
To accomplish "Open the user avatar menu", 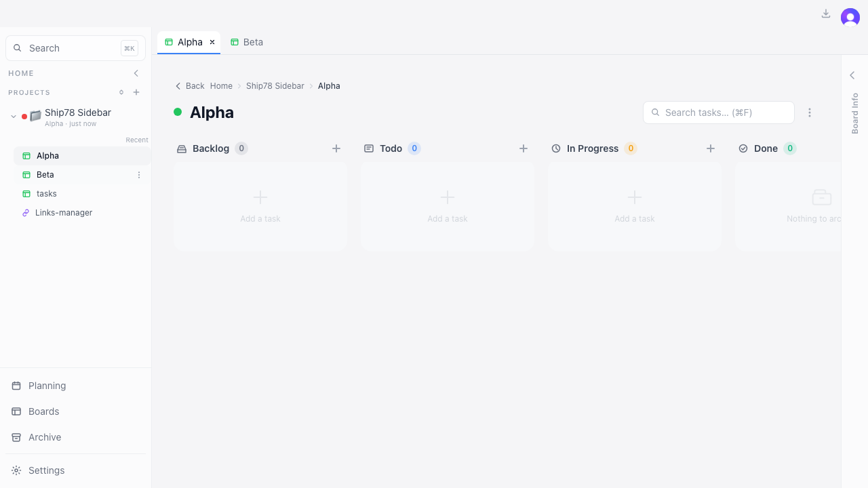I will point(850,18).
